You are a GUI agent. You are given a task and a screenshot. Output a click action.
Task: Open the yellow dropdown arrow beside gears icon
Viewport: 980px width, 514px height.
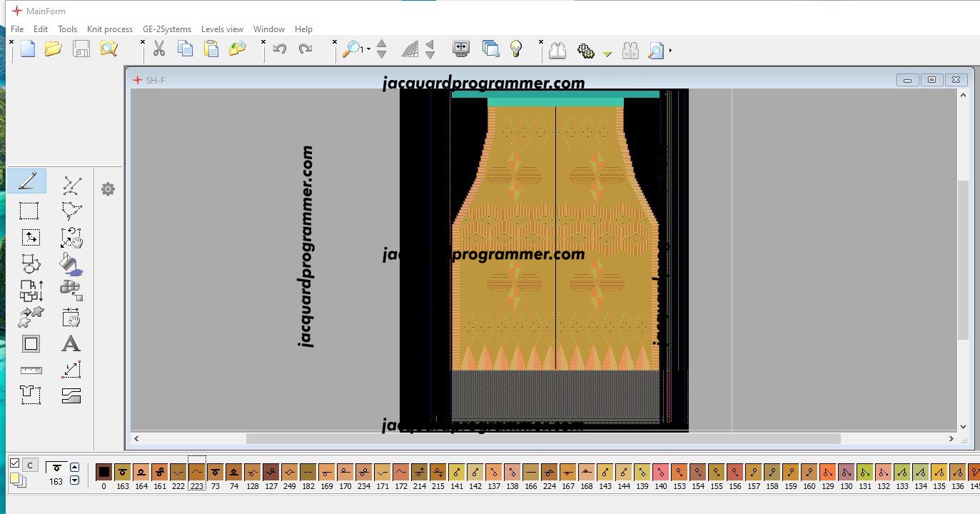point(607,54)
